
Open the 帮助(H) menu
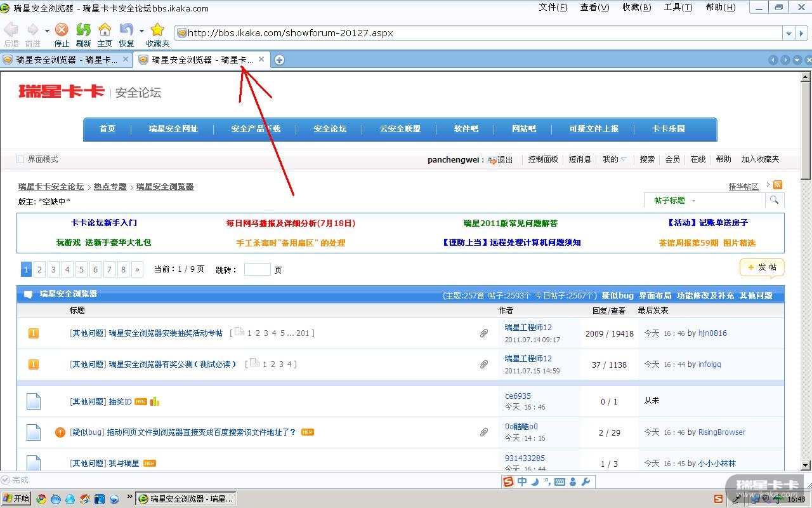(x=721, y=8)
